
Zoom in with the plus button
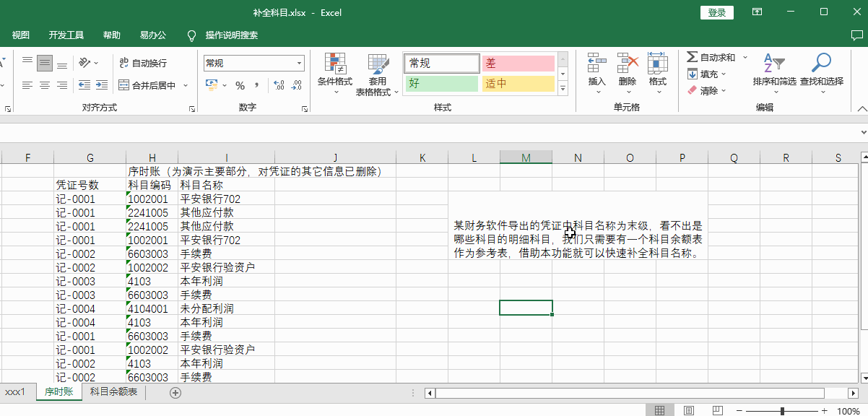tap(823, 410)
